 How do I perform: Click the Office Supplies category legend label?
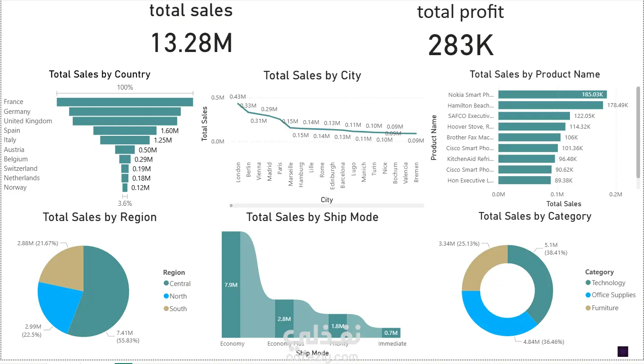tap(614, 295)
